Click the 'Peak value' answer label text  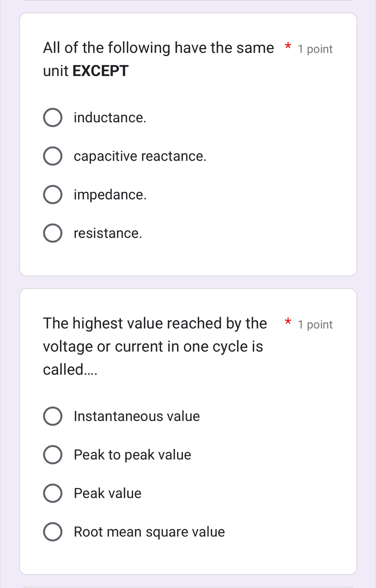(107, 493)
